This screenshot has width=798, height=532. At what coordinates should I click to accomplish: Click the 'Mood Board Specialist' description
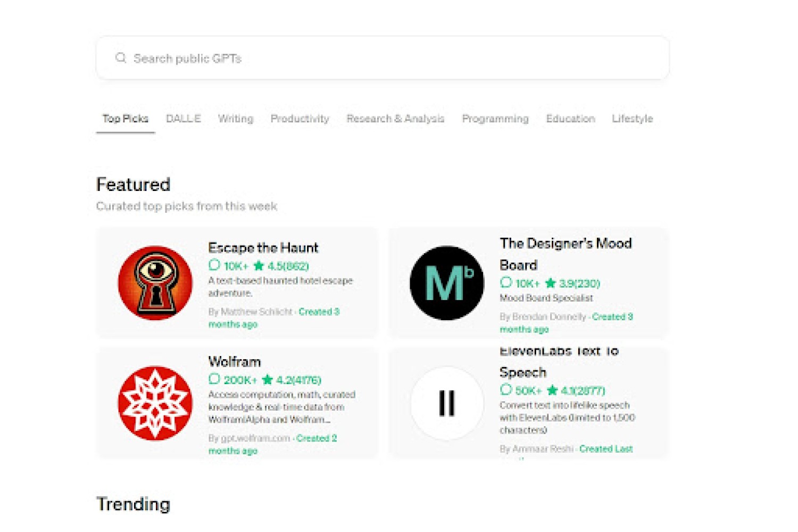[x=546, y=298]
